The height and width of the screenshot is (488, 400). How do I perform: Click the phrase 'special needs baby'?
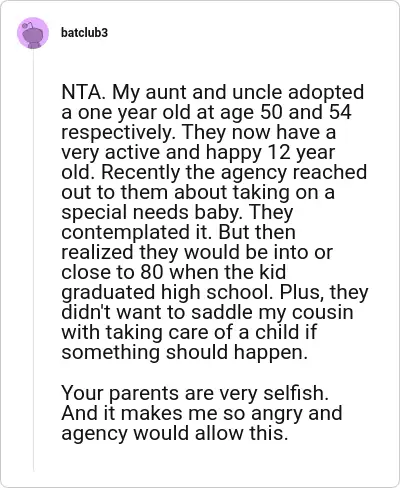[151, 212]
